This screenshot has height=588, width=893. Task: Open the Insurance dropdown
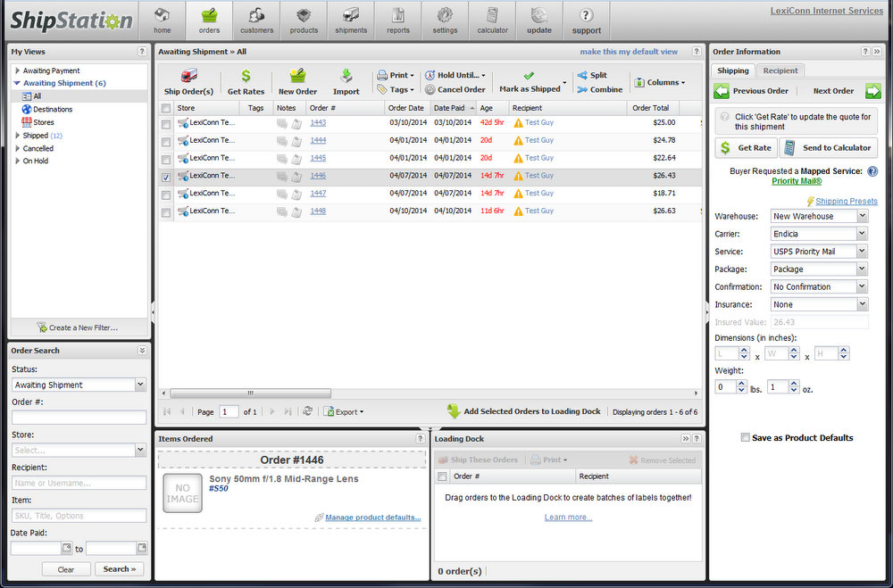863,304
